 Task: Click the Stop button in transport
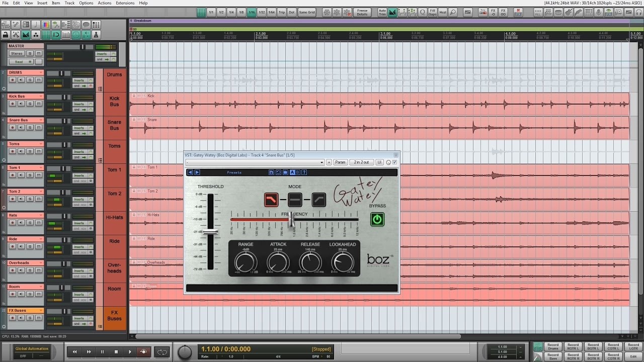point(116,352)
